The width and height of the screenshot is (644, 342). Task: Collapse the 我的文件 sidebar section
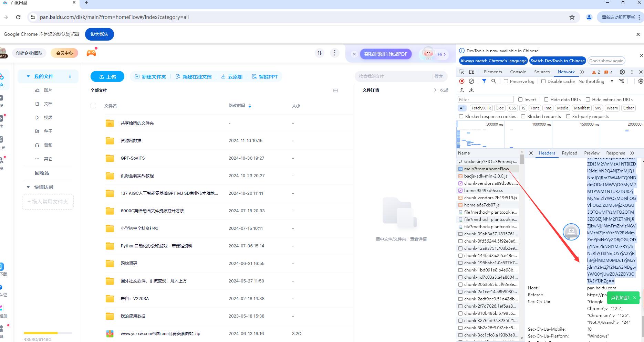(x=28, y=76)
